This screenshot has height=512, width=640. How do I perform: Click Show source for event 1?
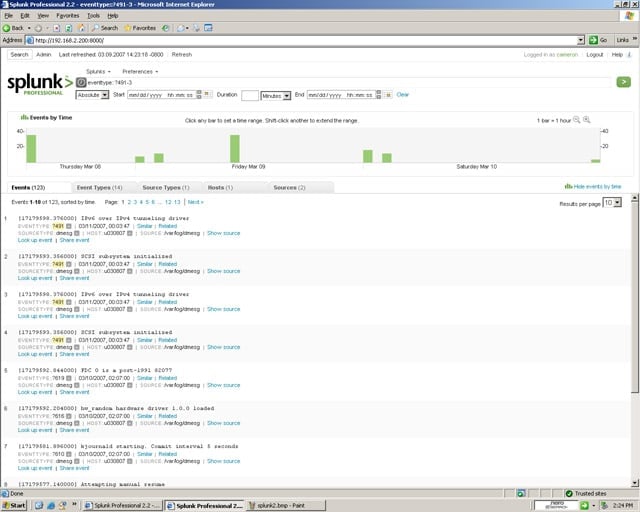click(x=223, y=233)
